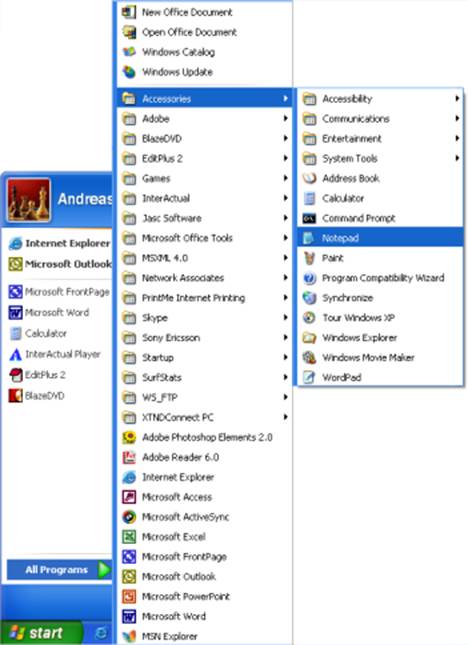Click the Paint brush cup icon
The image size is (468, 645).
pyautogui.click(x=309, y=258)
